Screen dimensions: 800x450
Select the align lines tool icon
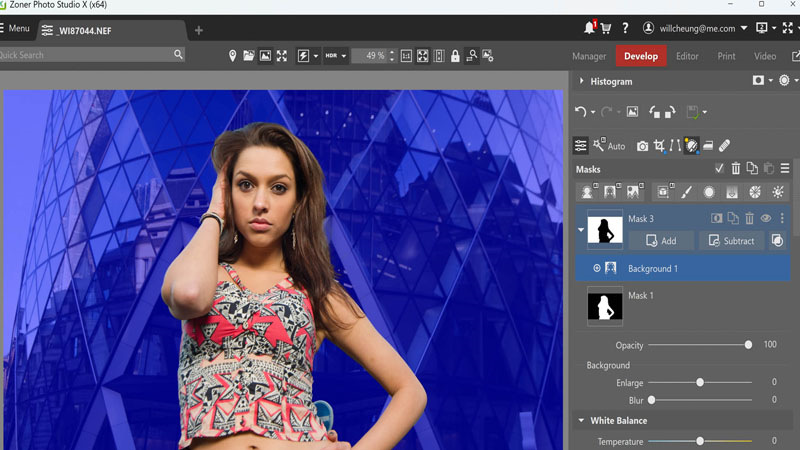pyautogui.click(x=675, y=146)
